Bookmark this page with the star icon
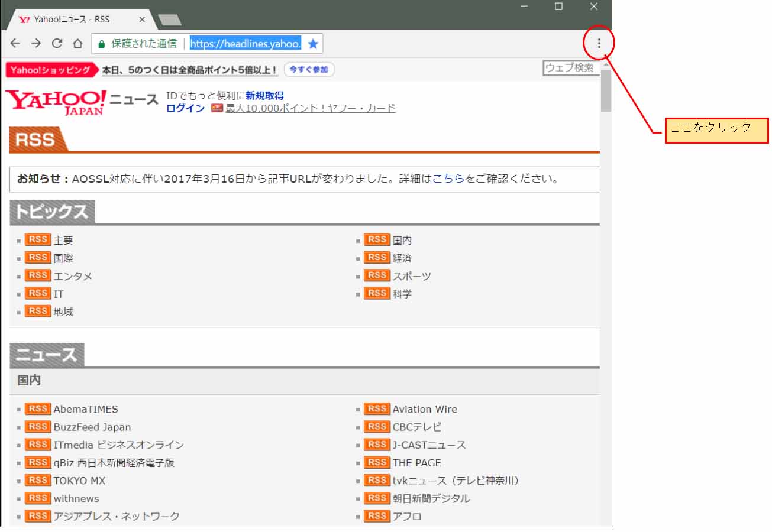The image size is (772, 532). (x=313, y=44)
